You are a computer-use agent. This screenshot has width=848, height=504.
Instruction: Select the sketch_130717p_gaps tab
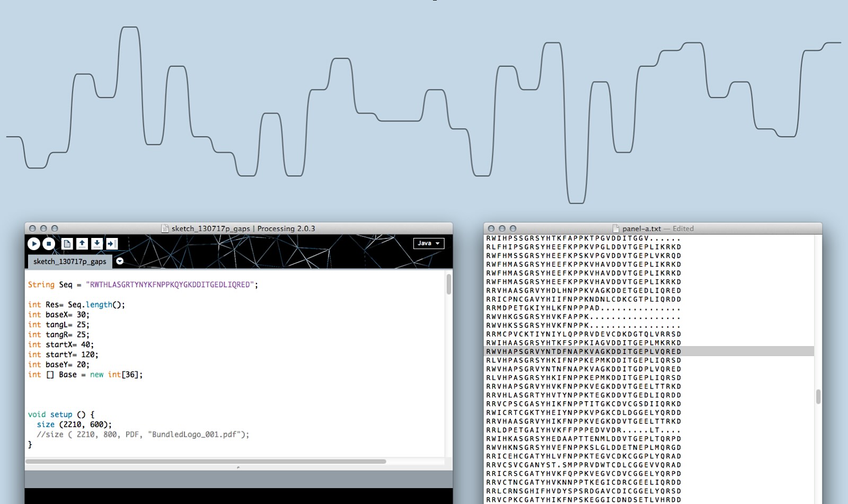click(x=69, y=261)
